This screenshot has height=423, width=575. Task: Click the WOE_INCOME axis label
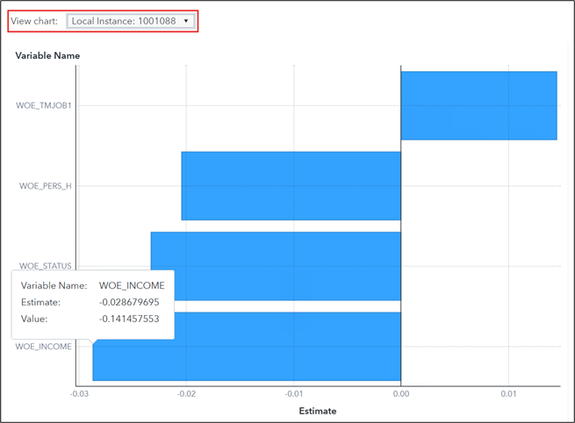click(44, 346)
